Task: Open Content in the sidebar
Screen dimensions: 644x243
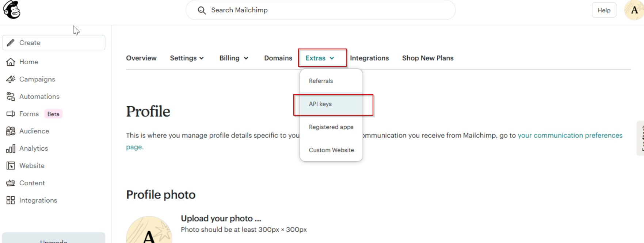Action: (x=32, y=183)
